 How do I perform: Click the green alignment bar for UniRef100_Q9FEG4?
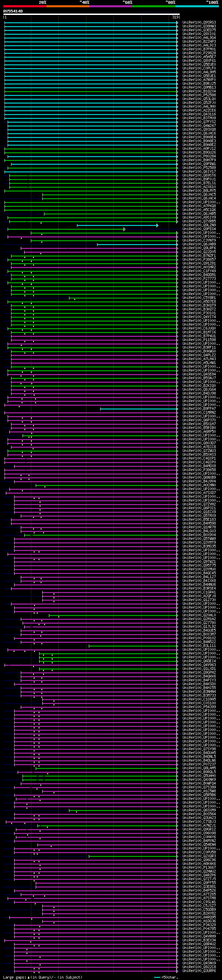point(66,229)
